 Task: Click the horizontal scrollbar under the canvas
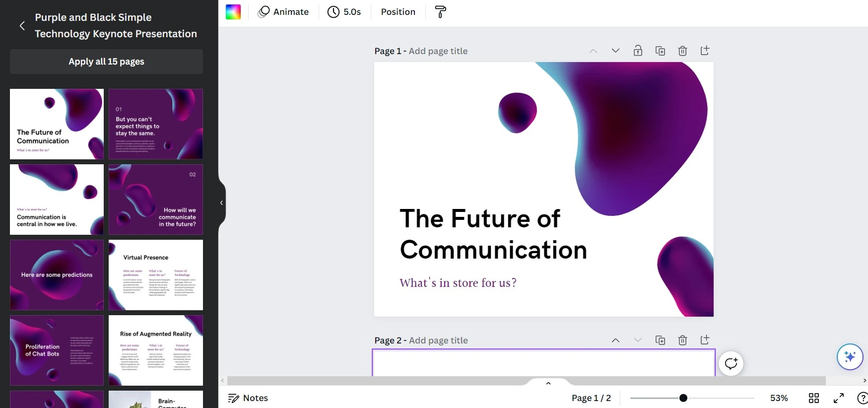[x=526, y=381]
